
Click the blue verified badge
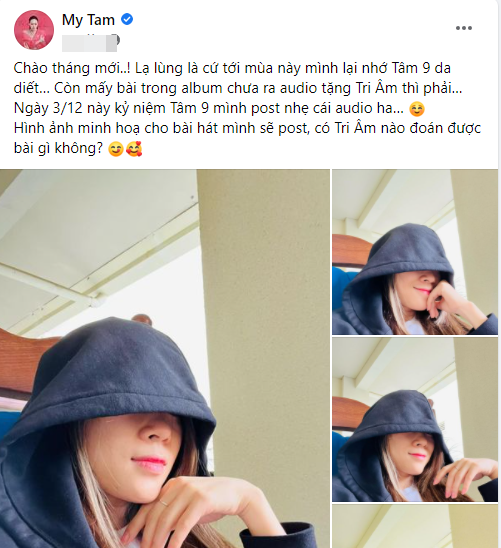[127, 20]
